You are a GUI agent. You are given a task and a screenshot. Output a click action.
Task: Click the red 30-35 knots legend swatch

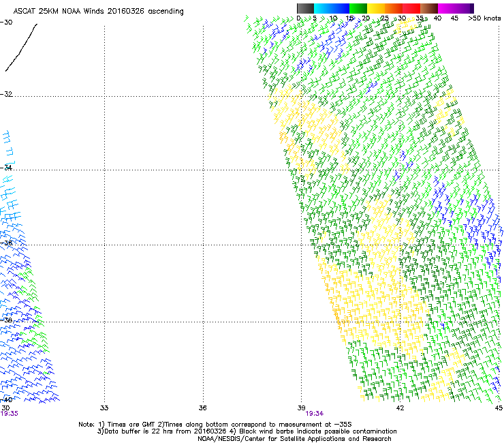411,8
